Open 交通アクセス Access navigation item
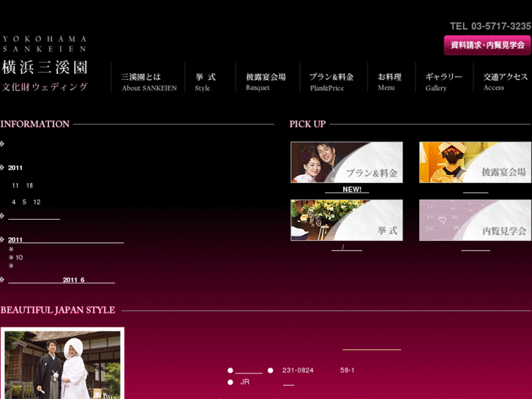 coord(505,82)
